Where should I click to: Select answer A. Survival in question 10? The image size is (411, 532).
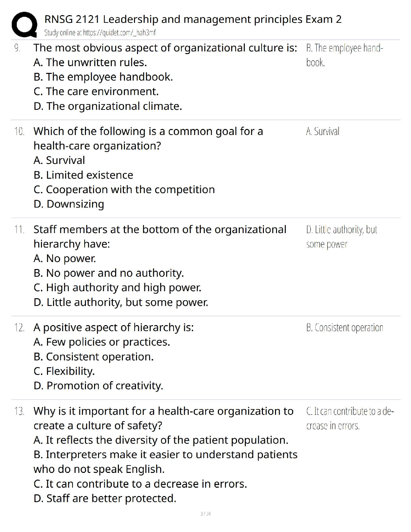pyautogui.click(x=59, y=160)
